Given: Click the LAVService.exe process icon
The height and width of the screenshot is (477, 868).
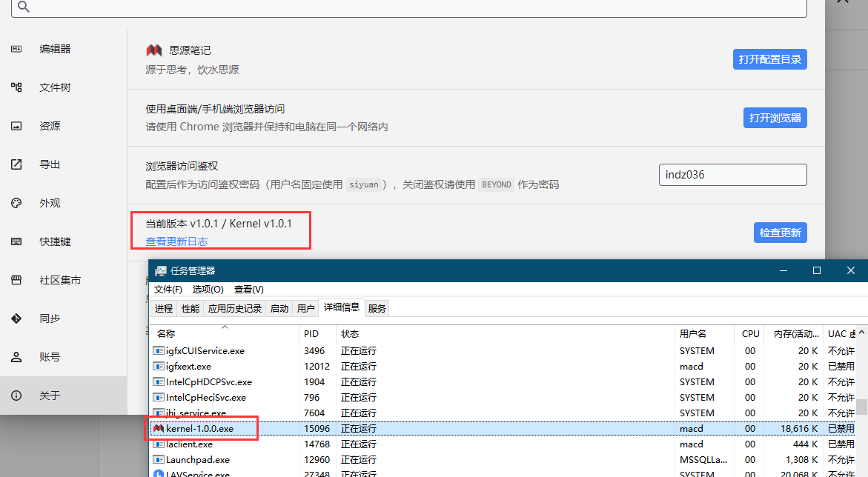Looking at the screenshot, I should click(159, 474).
